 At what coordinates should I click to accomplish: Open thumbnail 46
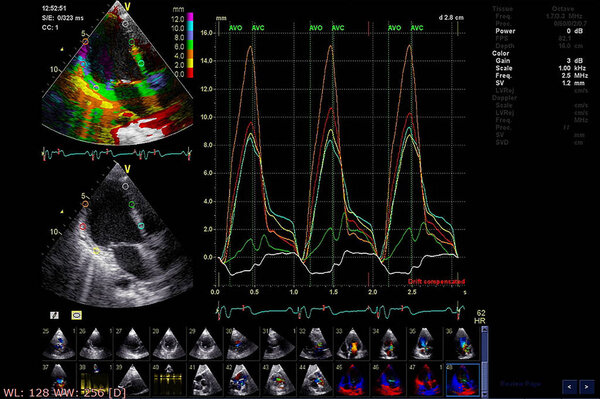(x=388, y=379)
